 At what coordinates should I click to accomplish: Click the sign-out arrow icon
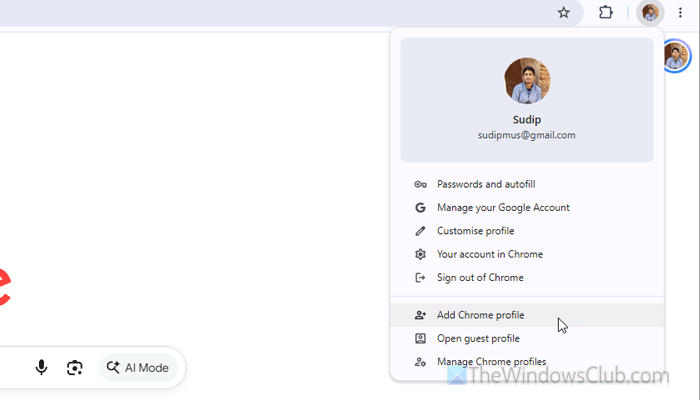click(x=420, y=278)
